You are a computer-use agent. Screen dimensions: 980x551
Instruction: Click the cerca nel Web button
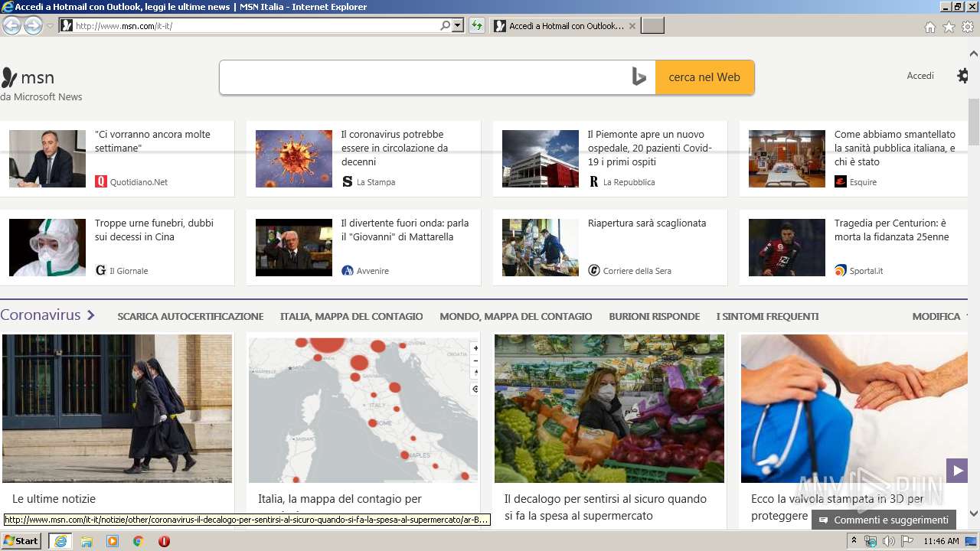(704, 77)
